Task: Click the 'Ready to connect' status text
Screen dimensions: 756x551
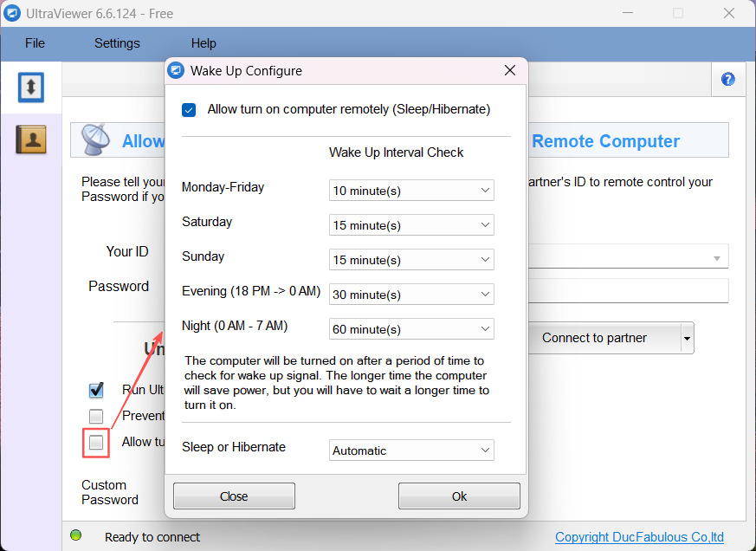Action: click(152, 537)
